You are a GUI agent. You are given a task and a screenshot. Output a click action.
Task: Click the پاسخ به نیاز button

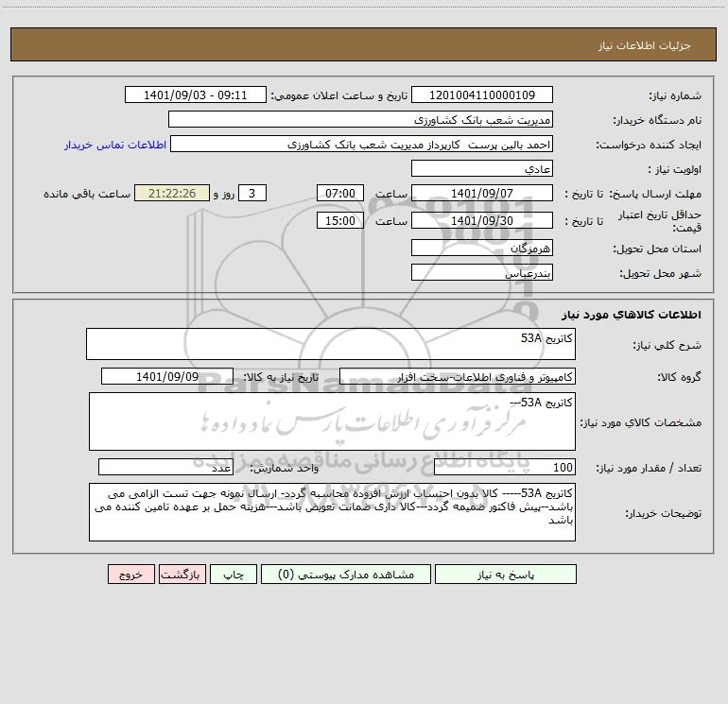[506, 574]
